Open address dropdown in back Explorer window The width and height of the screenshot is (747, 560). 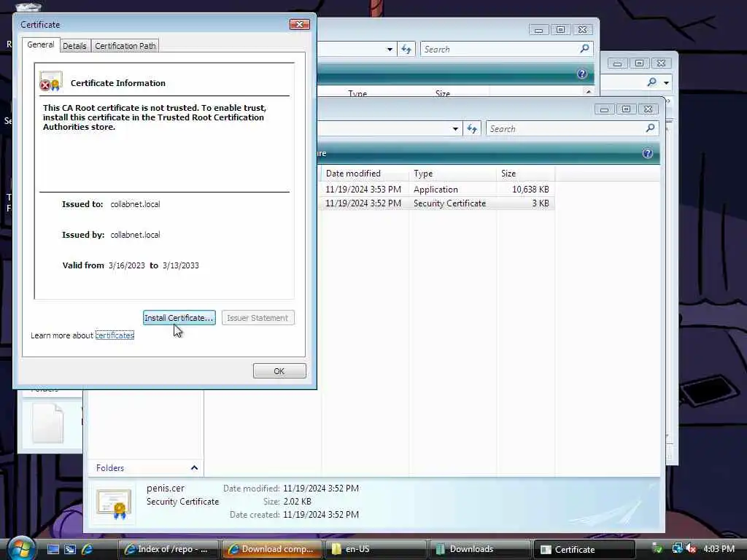390,49
